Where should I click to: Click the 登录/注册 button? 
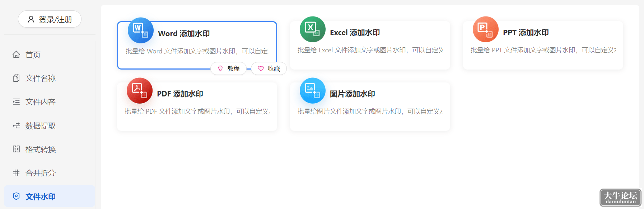pyautogui.click(x=50, y=19)
